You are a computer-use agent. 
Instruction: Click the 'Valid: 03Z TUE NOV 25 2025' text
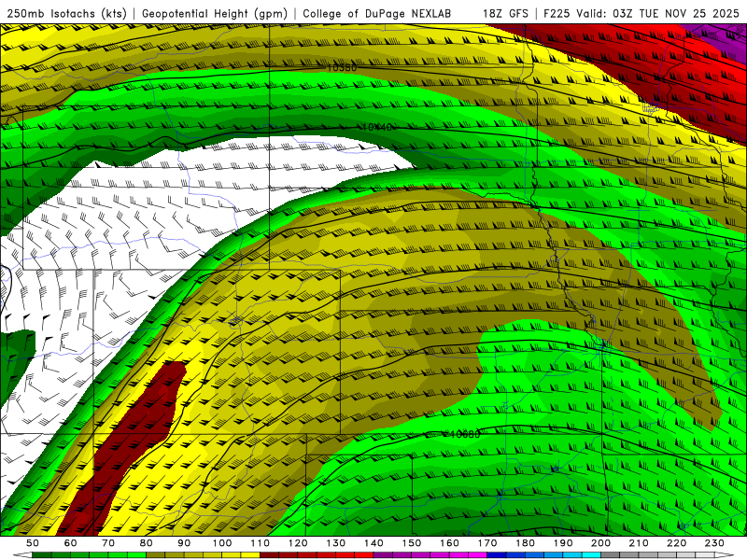[657, 13]
